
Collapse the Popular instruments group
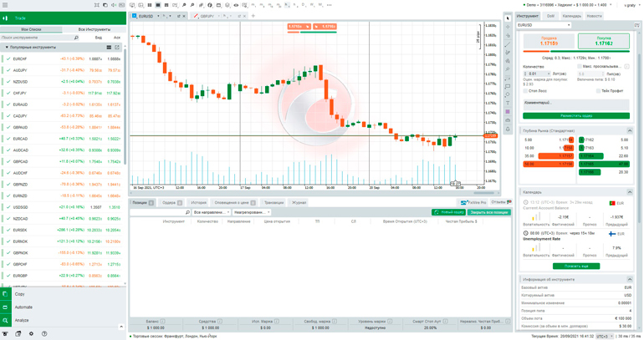pos(7,47)
